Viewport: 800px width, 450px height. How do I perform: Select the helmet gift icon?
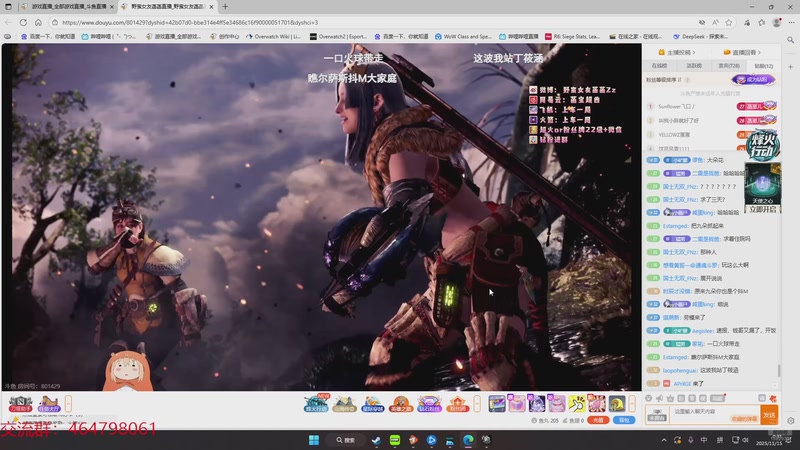click(x=616, y=404)
